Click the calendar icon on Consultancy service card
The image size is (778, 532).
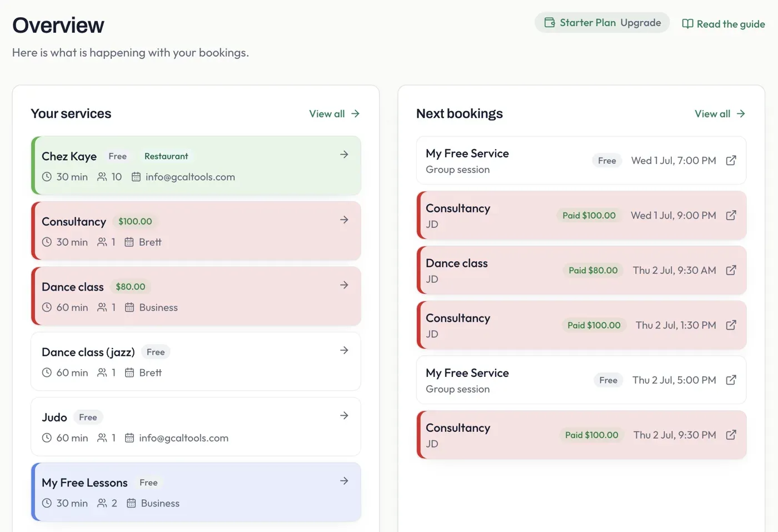(x=129, y=242)
